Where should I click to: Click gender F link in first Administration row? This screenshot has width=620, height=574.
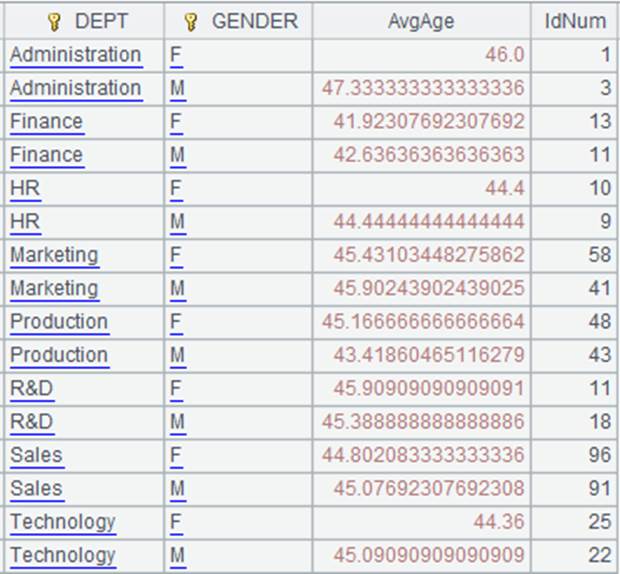tap(176, 55)
